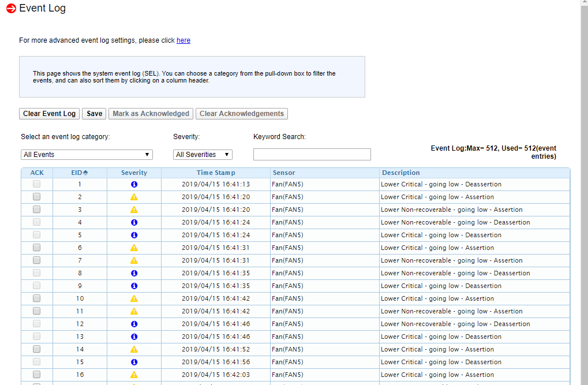Check the ACK box for event 6

[36, 247]
